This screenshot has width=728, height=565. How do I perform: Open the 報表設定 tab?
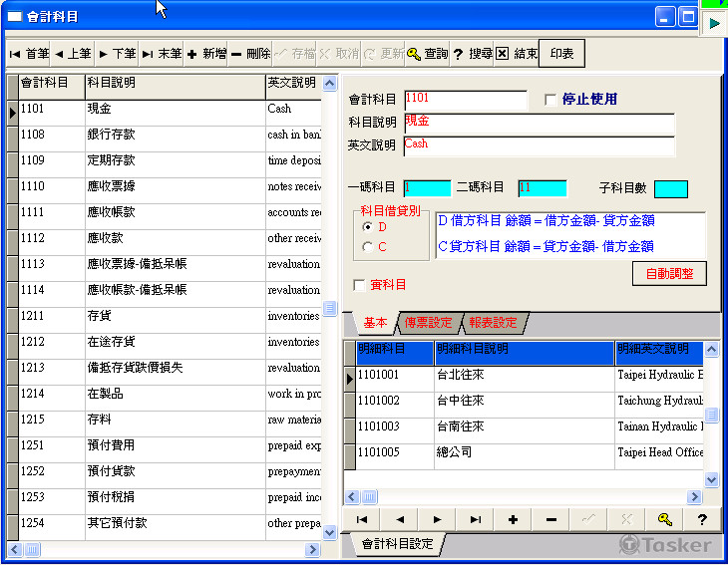(493, 323)
